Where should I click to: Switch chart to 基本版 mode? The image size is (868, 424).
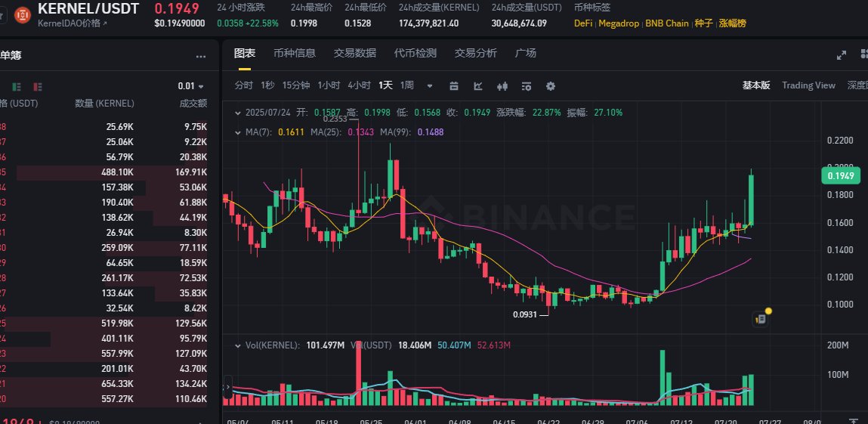(756, 85)
